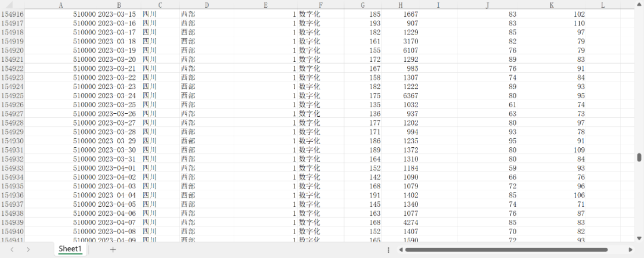
Task: Click the vertical scrollbar thumb
Action: [x=639, y=157]
